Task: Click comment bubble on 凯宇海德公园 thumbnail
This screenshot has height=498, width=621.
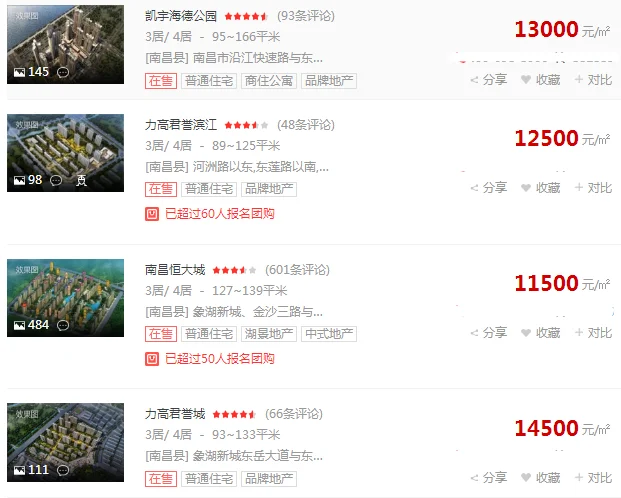Action: (x=63, y=73)
